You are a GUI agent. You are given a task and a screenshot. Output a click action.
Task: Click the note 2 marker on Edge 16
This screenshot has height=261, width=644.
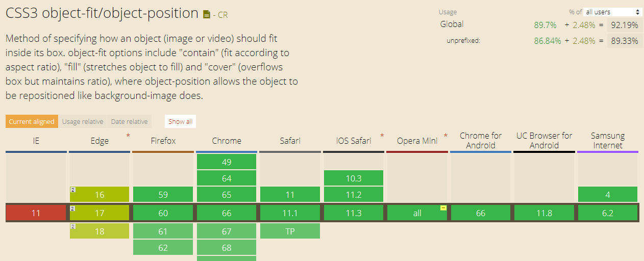pyautogui.click(x=73, y=190)
